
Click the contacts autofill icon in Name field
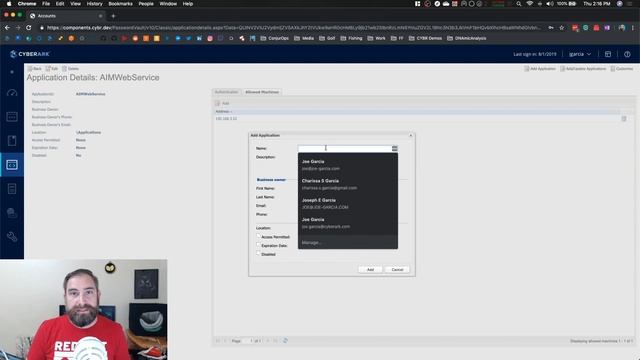coord(394,148)
